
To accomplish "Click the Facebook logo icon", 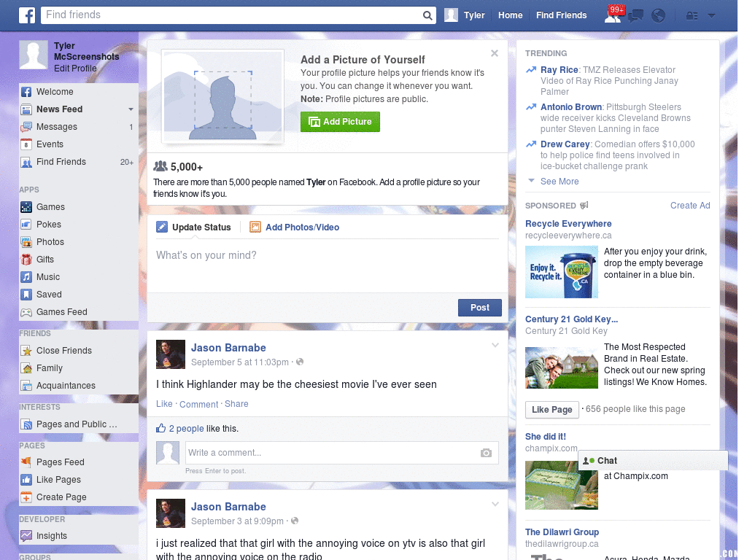I will (27, 15).
